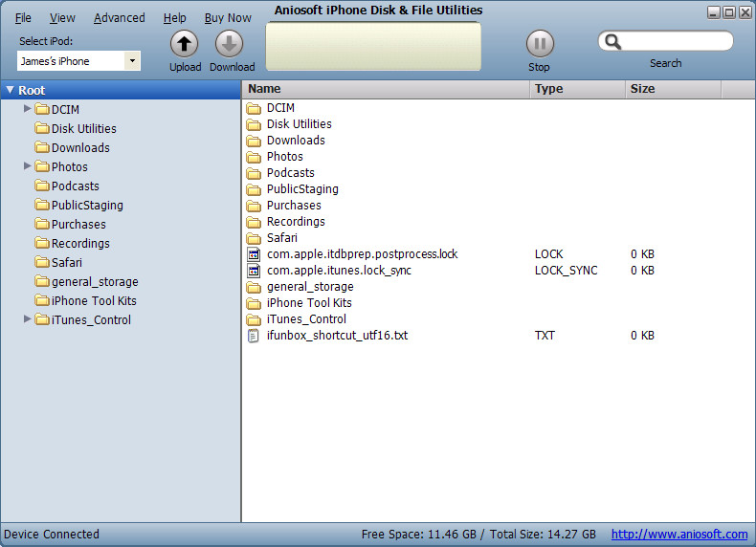The image size is (756, 547).
Task: Click Downloads folder icon in file list
Action: coord(254,141)
